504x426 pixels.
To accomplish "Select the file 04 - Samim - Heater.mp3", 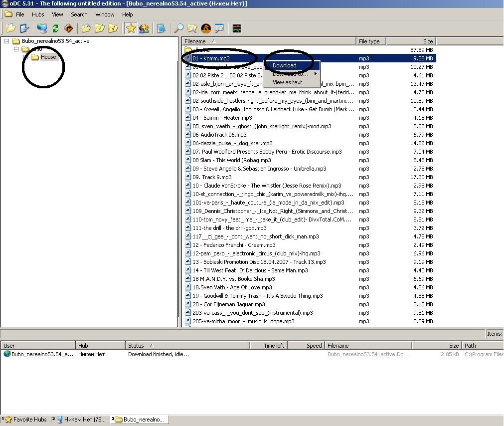I will click(222, 118).
